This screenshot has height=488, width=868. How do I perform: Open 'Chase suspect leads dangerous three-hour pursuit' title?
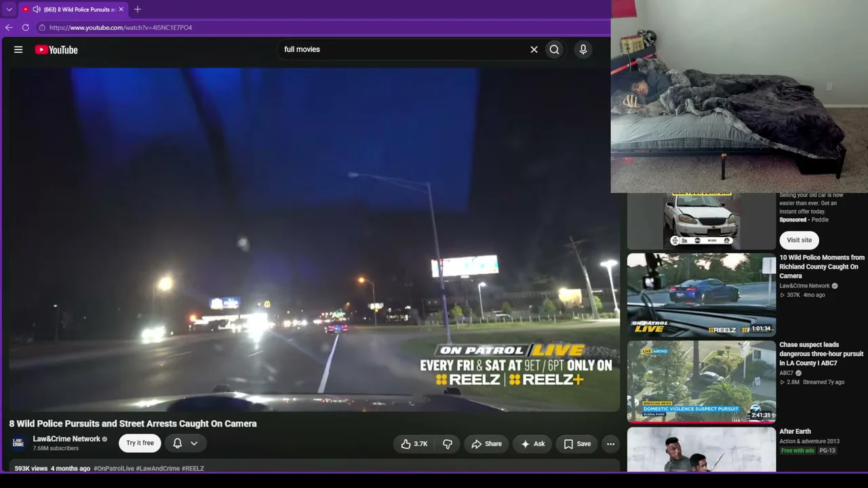pos(822,354)
